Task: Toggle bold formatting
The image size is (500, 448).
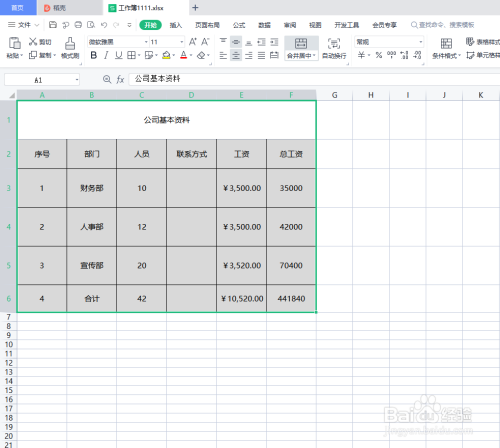Action: [x=94, y=55]
